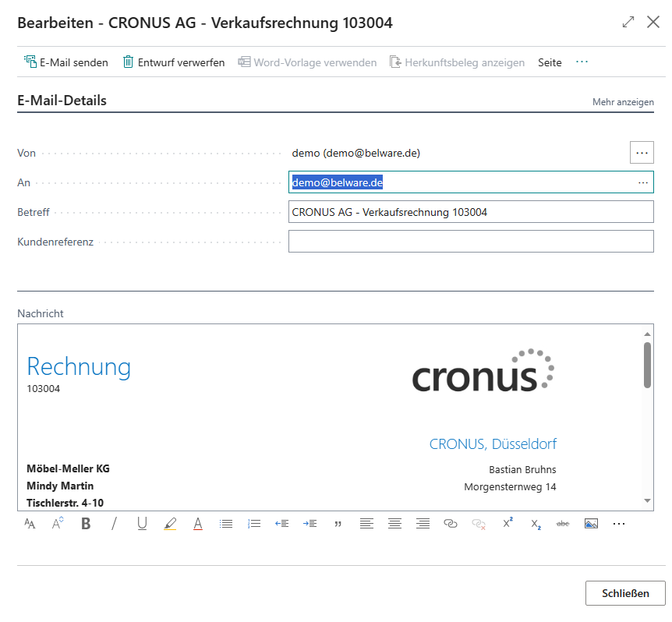Open the Von sender account lookup
This screenshot has width=672, height=622.
[x=642, y=153]
